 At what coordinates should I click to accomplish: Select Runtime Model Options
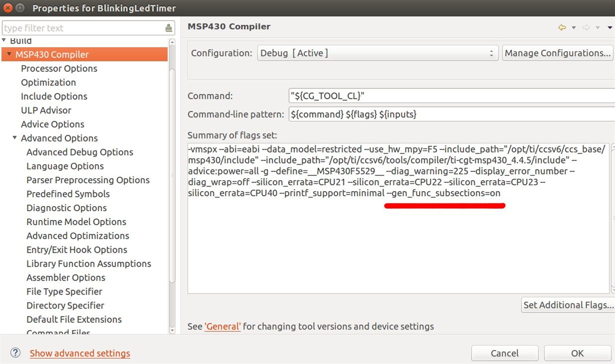76,222
